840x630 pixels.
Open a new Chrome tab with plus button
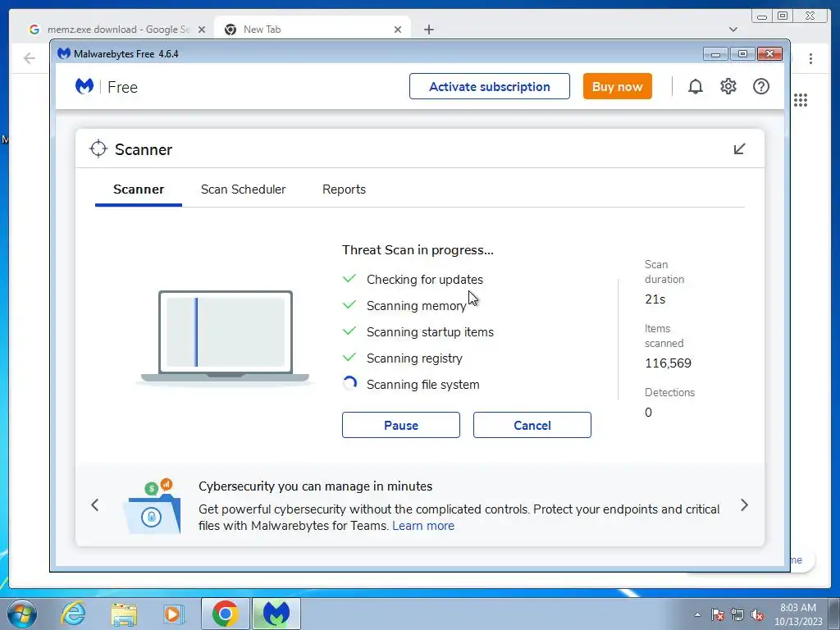[x=428, y=30]
